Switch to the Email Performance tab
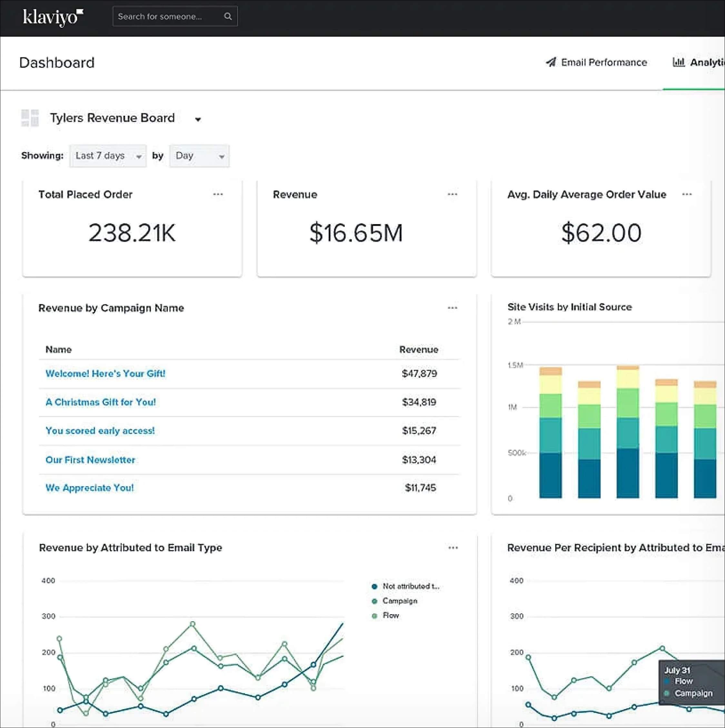725x728 pixels. (596, 63)
